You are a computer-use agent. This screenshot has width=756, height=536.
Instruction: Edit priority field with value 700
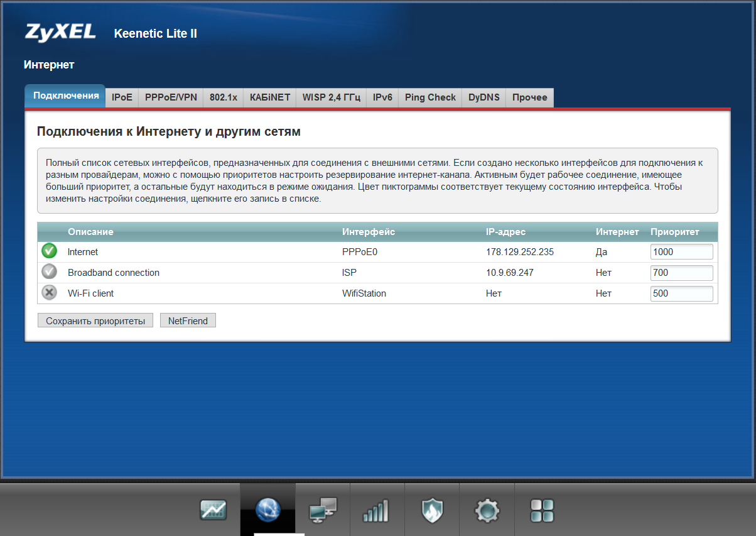click(x=682, y=273)
